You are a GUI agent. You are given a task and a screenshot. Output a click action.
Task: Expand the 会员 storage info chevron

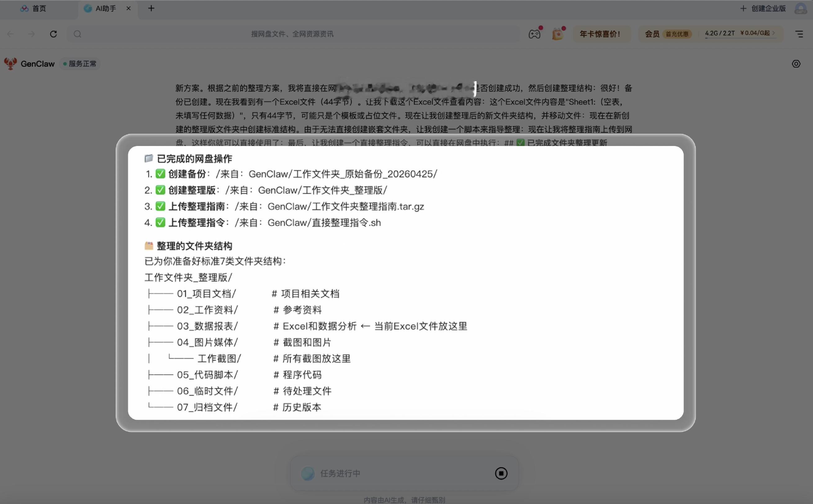[774, 33]
